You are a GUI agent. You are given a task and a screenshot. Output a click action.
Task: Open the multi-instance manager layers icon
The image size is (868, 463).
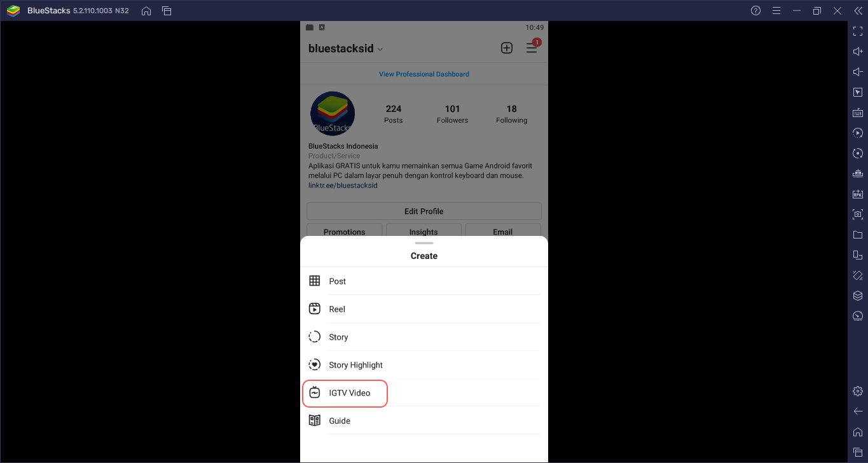[x=858, y=296]
